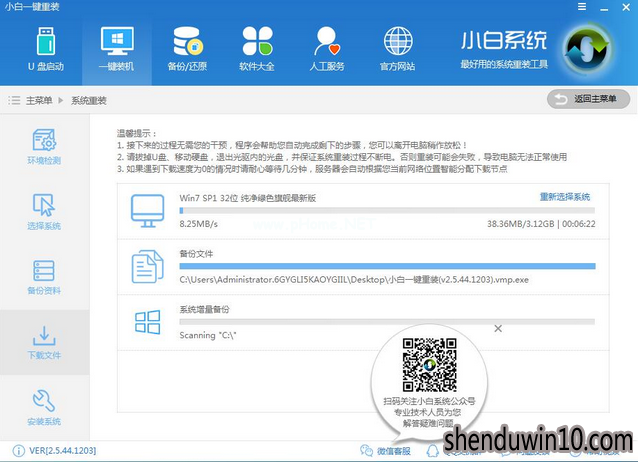638x466 pixels.
Task: Click the list icon left of 主菜单
Action: [14, 100]
